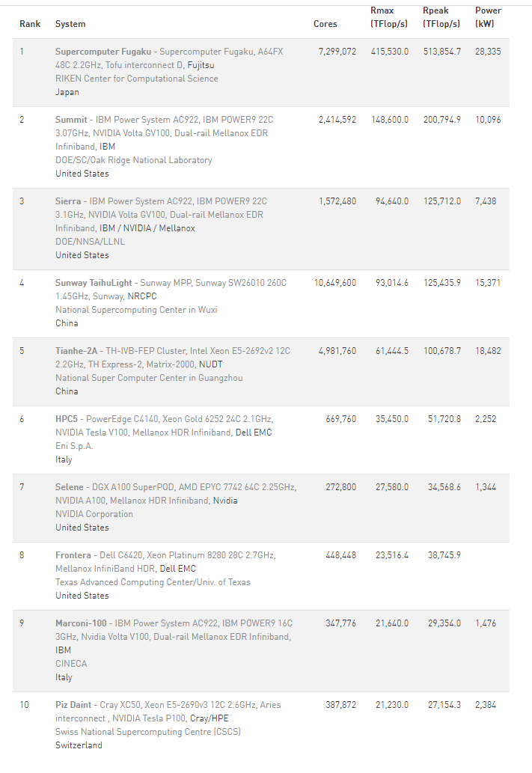Click the Rmax (TFlop/s) column header
Viewport: 532px width, 773px height.
[x=389, y=17]
